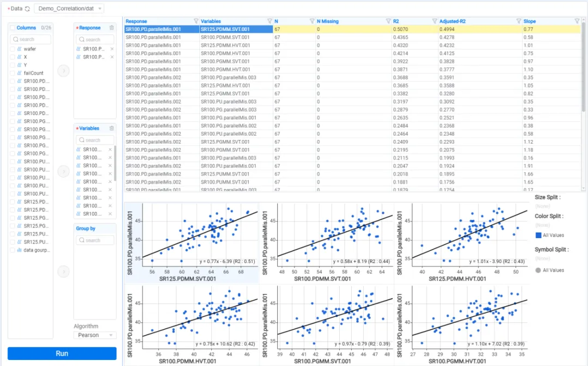Click the Variables list vertical scrollbar
Image resolution: width=588 pixels, height=366 pixels.
pyautogui.click(x=115, y=163)
